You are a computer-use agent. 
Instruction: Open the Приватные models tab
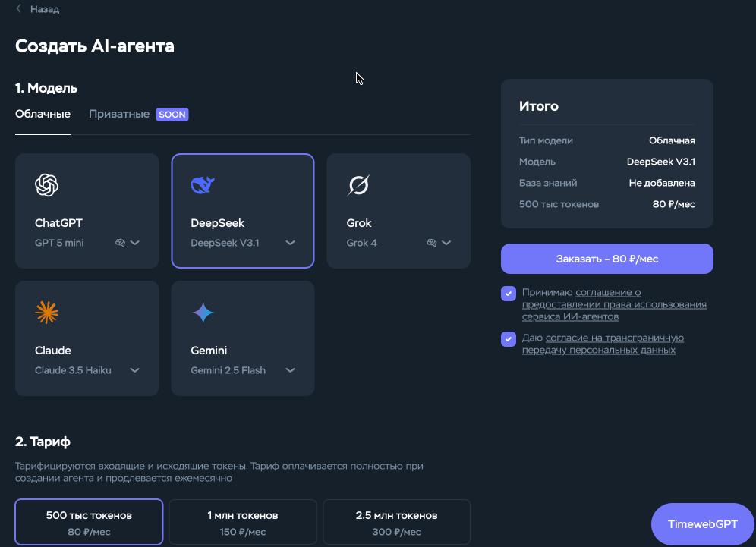(x=119, y=115)
